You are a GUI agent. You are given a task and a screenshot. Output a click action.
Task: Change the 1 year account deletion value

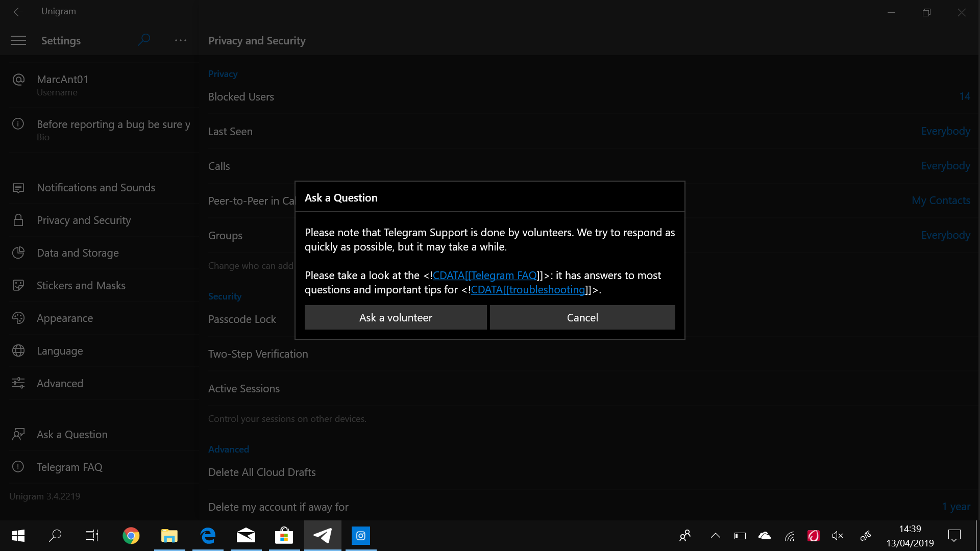[x=956, y=507]
